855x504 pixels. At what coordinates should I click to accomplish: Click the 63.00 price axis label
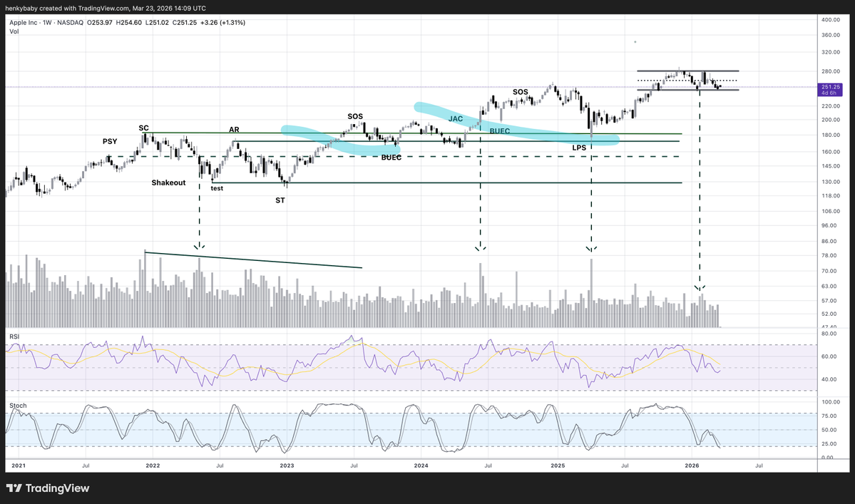point(829,286)
